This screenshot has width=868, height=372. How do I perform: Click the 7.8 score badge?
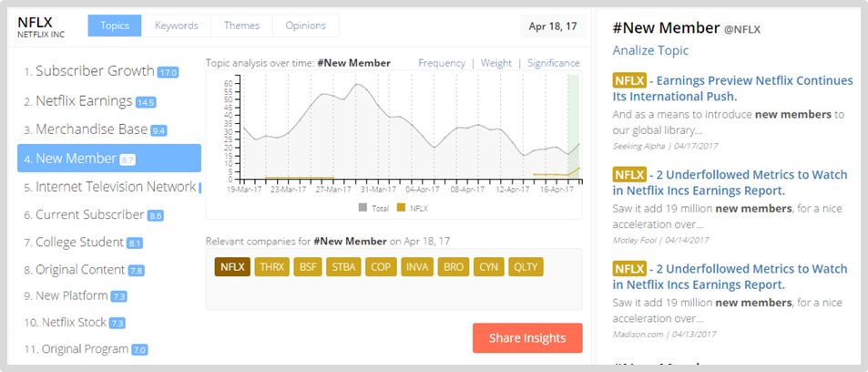tap(137, 271)
